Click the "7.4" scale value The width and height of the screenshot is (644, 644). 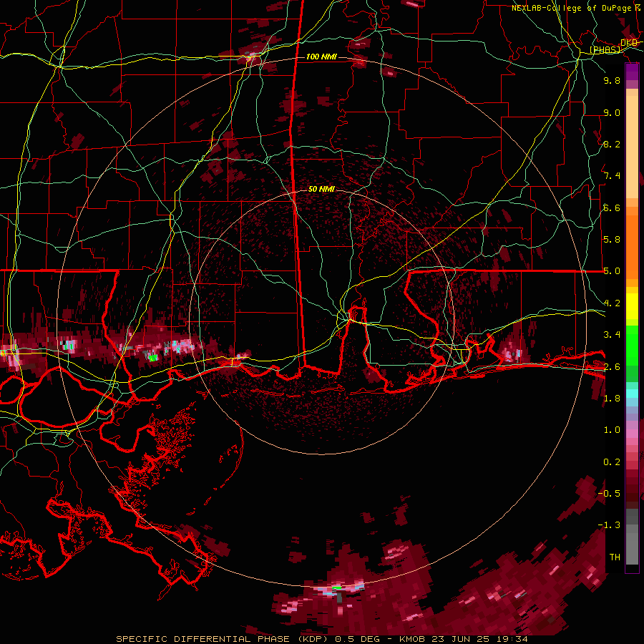(x=612, y=176)
